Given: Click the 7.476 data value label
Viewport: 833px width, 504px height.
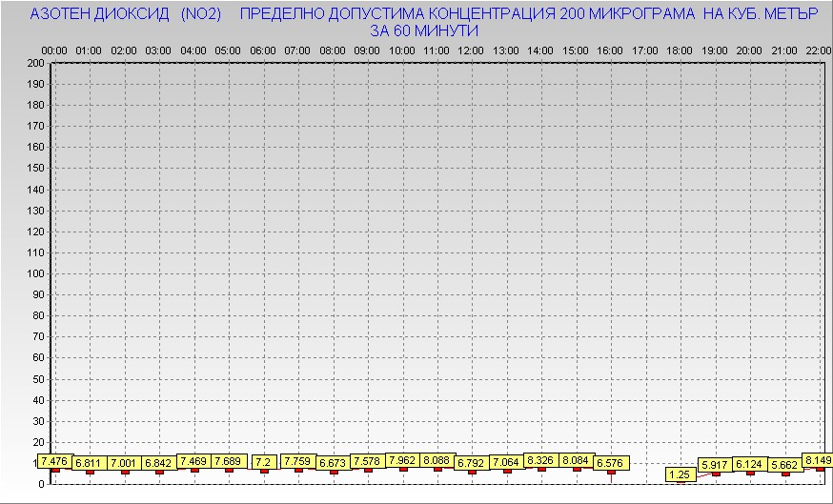Looking at the screenshot, I should 54,461.
